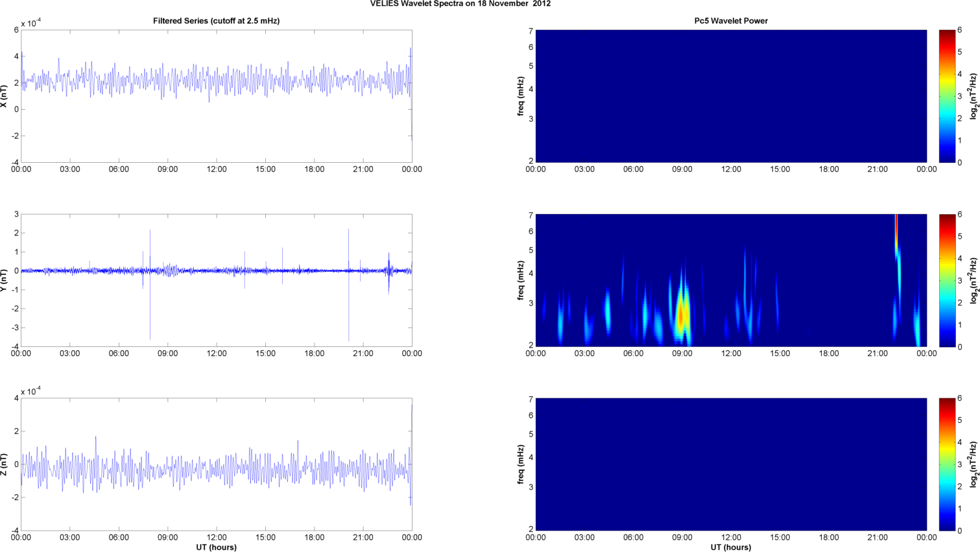Click 'freq (mHz)' label of top wavelet panel

click(521, 96)
